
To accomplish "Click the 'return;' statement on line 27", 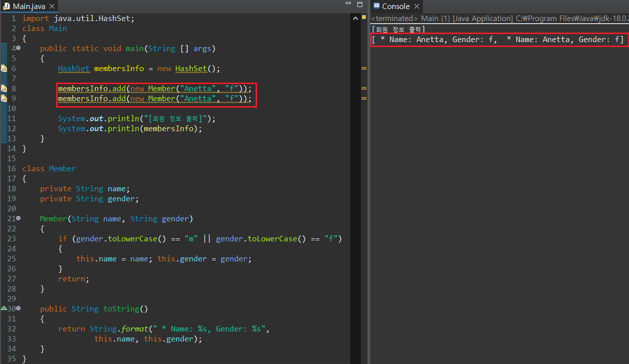I will click(x=74, y=279).
